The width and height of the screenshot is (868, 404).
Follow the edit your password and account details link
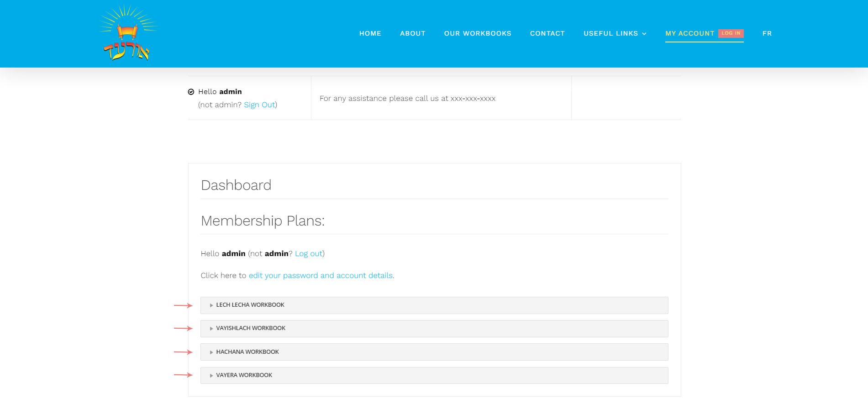(321, 276)
